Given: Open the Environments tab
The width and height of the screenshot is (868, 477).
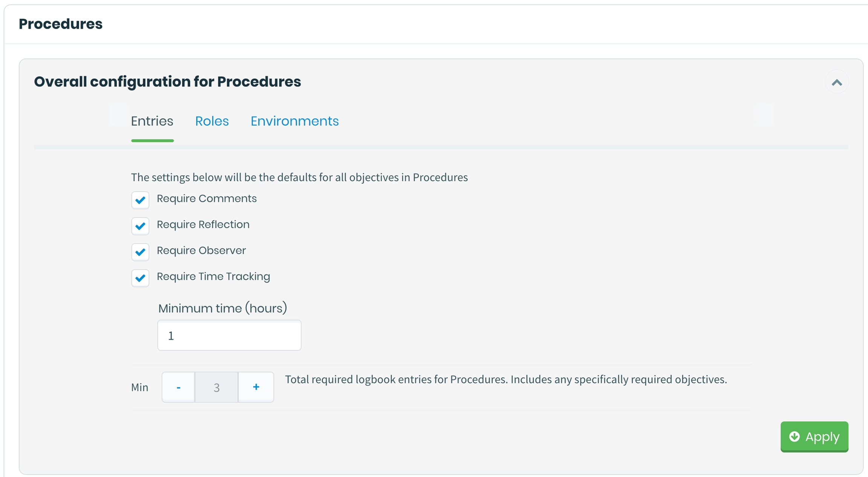Looking at the screenshot, I should (x=295, y=121).
